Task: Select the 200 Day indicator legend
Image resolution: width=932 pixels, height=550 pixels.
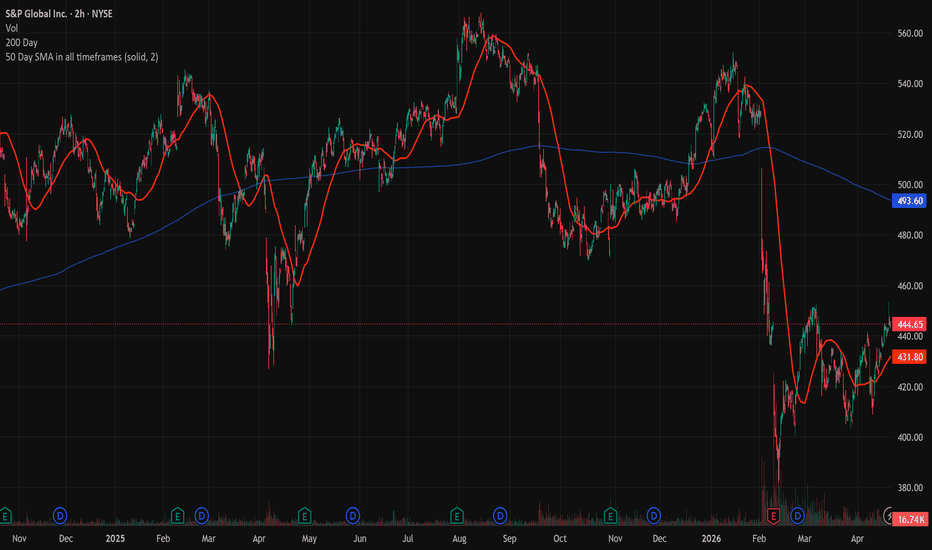Action: click(24, 44)
